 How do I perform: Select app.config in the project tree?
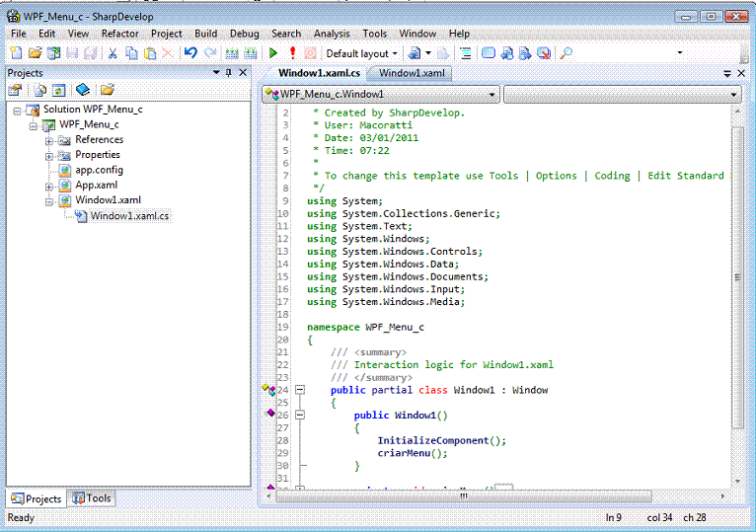point(99,170)
